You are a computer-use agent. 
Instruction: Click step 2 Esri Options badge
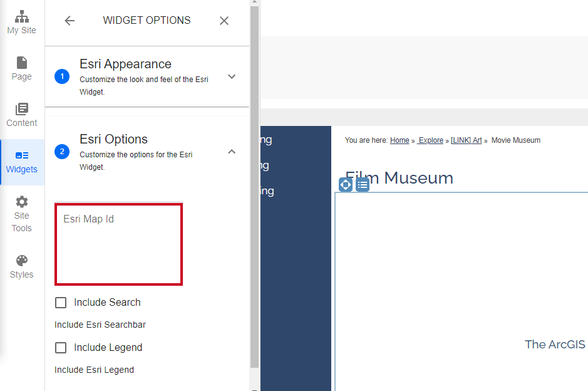pos(62,152)
